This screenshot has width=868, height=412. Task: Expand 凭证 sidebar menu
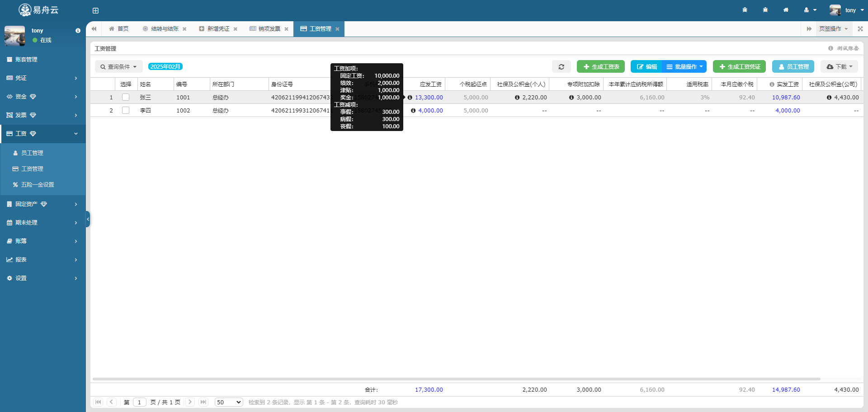coord(43,78)
